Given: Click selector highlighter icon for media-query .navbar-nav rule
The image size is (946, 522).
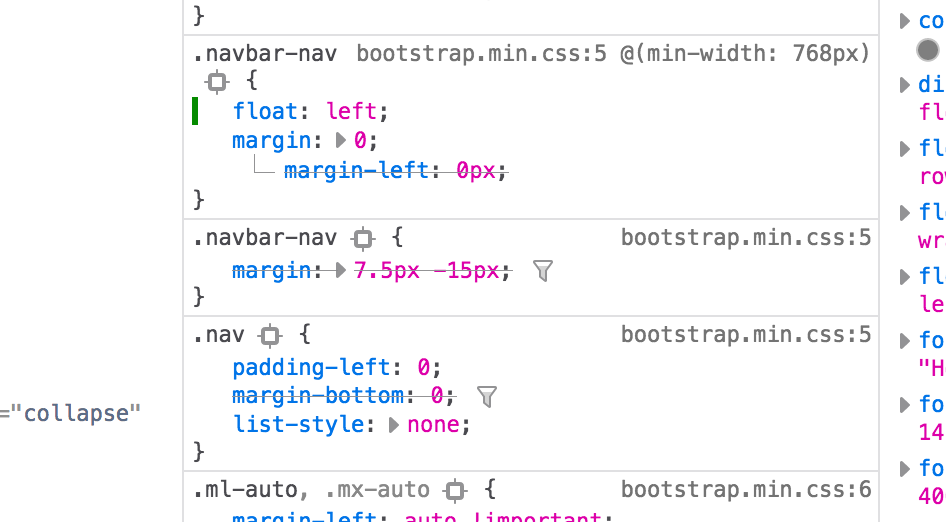Looking at the screenshot, I should [217, 83].
